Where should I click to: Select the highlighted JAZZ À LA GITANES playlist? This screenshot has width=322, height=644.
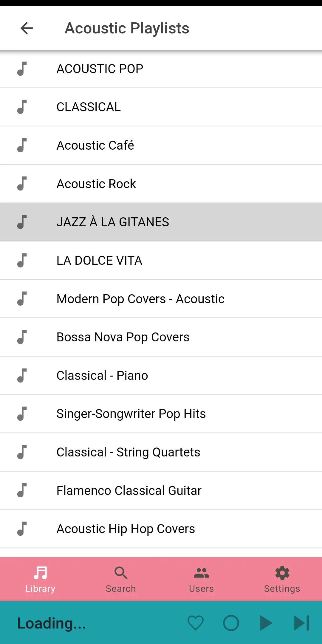[x=161, y=222]
